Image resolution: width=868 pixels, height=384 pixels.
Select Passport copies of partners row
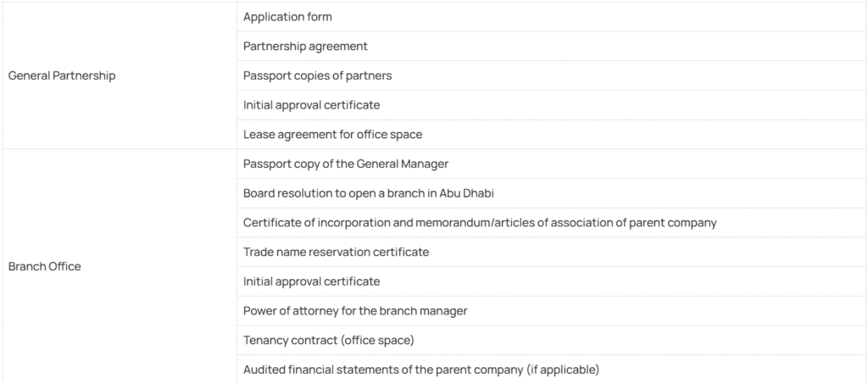[552, 75]
